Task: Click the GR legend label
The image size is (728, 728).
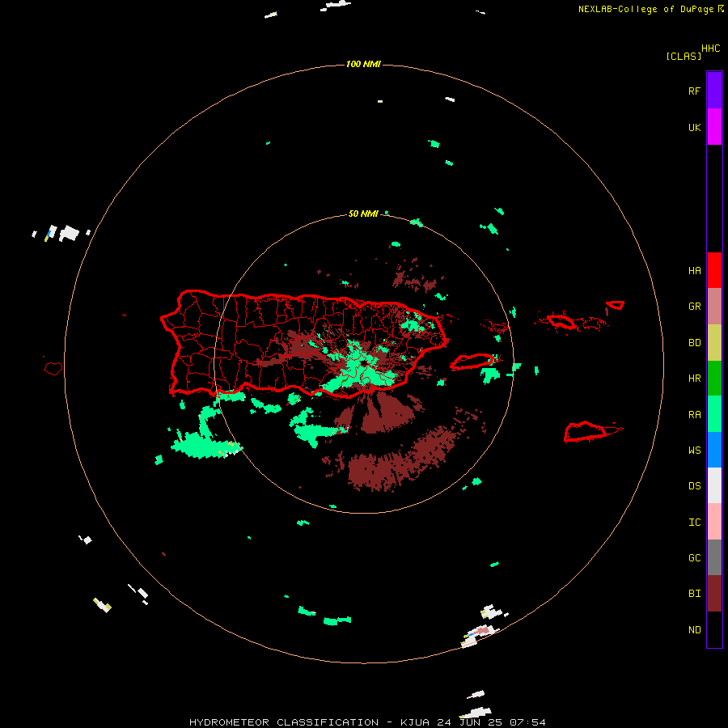Action: pyautogui.click(x=694, y=307)
